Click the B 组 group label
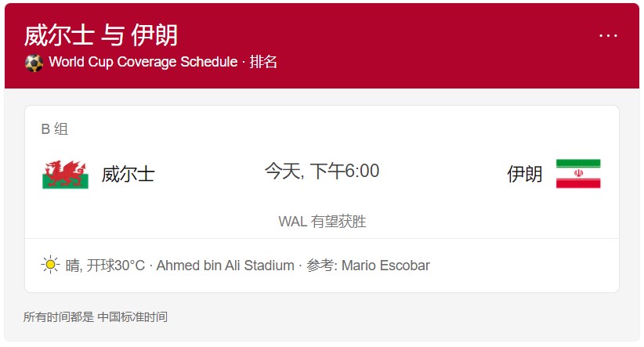The width and height of the screenshot is (644, 347). tap(55, 129)
